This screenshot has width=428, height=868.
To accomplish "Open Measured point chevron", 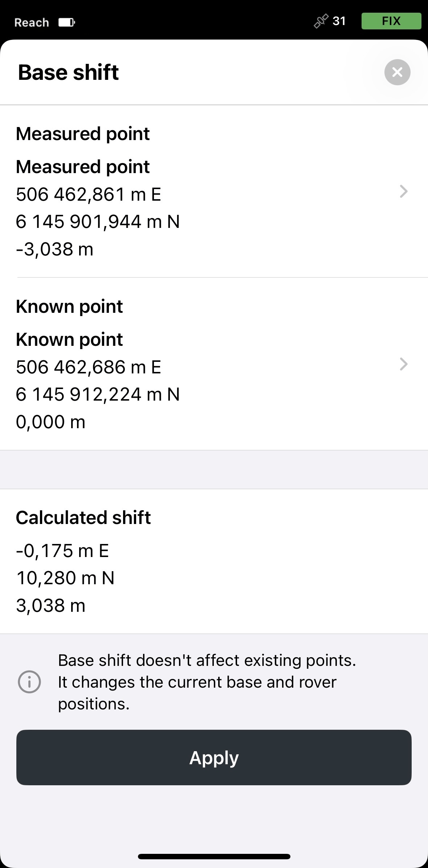I will (404, 191).
